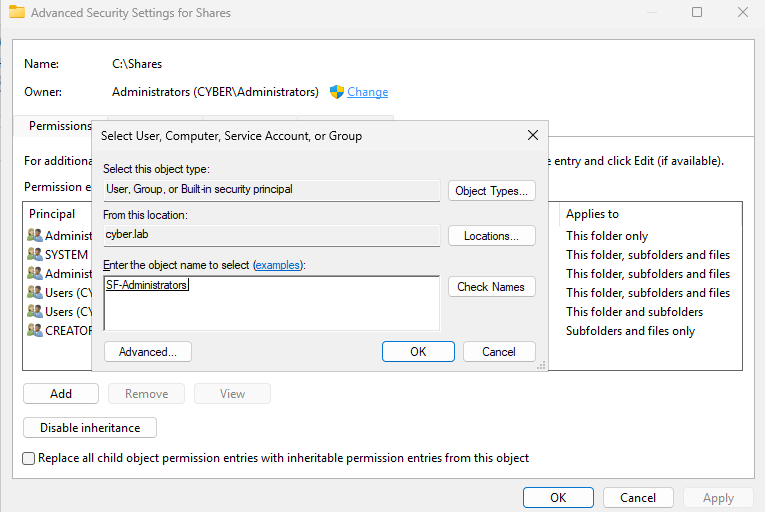Click the shield icon beside Change
765x512 pixels.
pyautogui.click(x=337, y=92)
